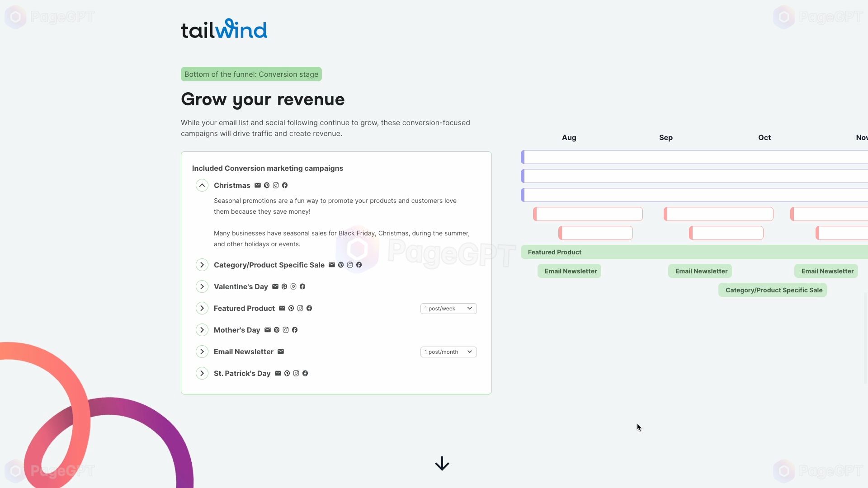
Task: Select the Email Newsletter label in calendar
Action: [571, 271]
